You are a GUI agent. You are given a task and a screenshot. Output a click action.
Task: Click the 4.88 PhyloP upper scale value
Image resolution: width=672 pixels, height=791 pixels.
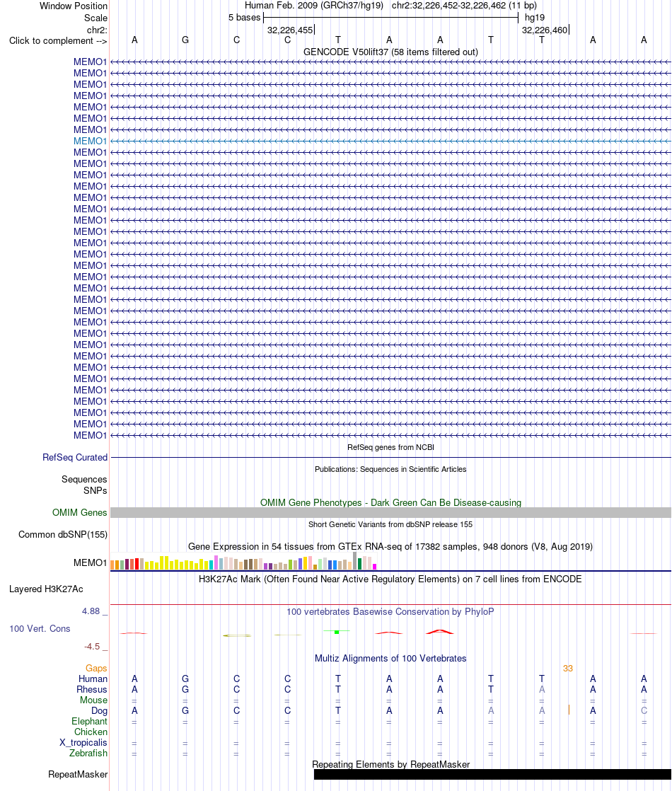91,611
